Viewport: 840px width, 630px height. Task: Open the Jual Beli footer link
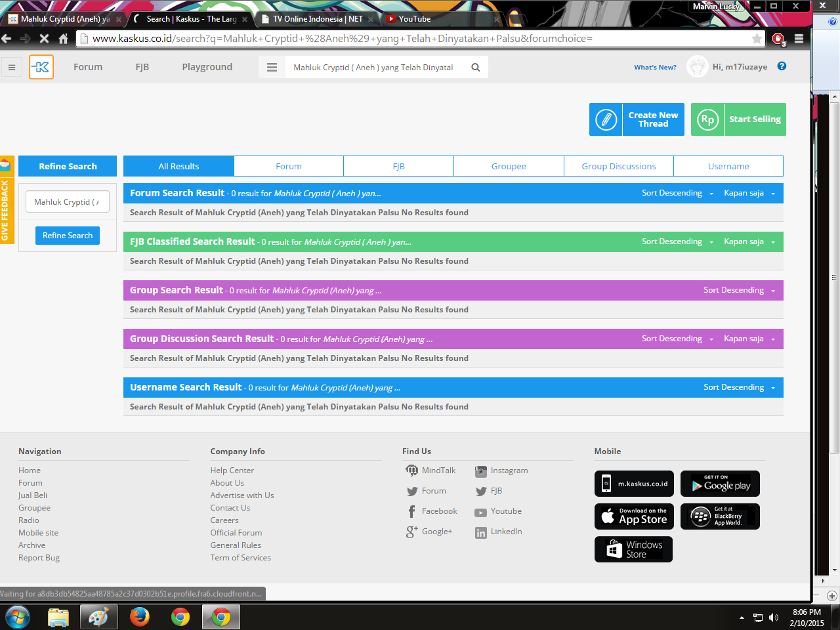coord(33,495)
